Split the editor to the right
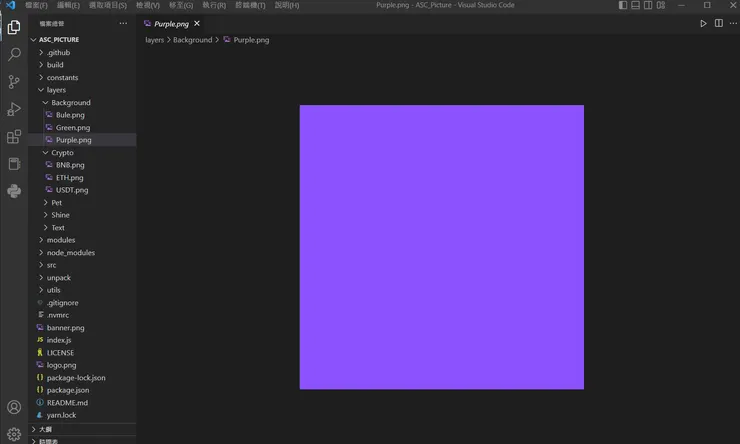This screenshot has height=444, width=740. (718, 23)
